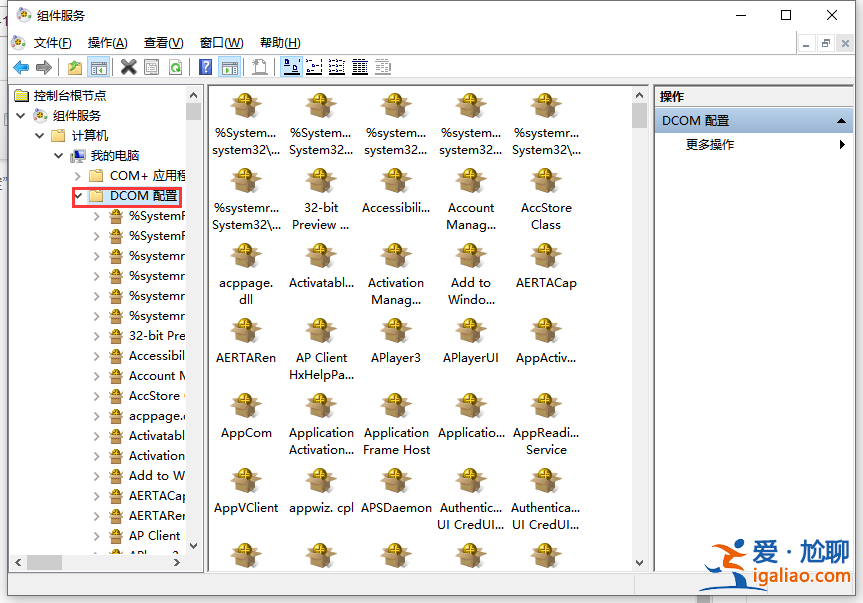863x603 pixels.
Task: Collapse the DCOM 配置 tree node
Action: [x=78, y=196]
